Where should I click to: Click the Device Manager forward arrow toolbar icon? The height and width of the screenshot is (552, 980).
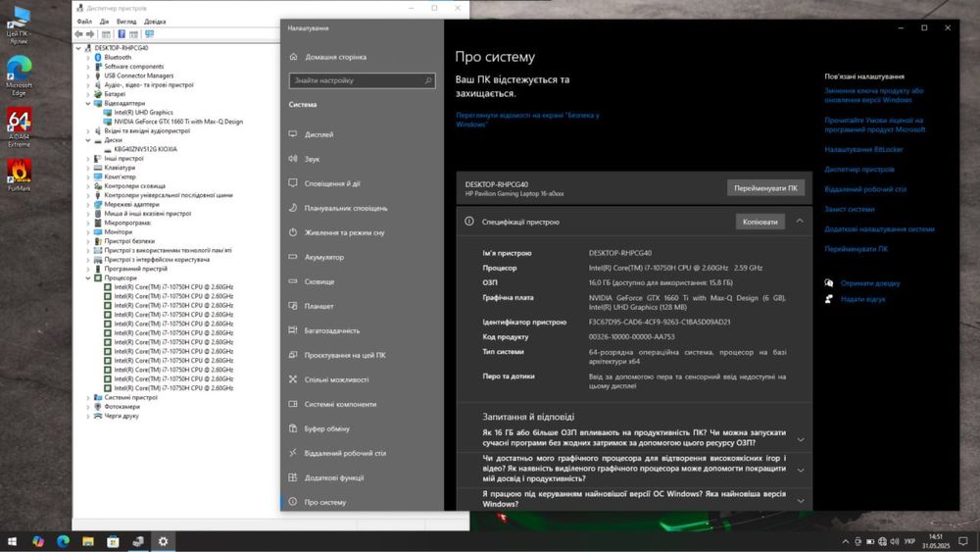pos(90,34)
